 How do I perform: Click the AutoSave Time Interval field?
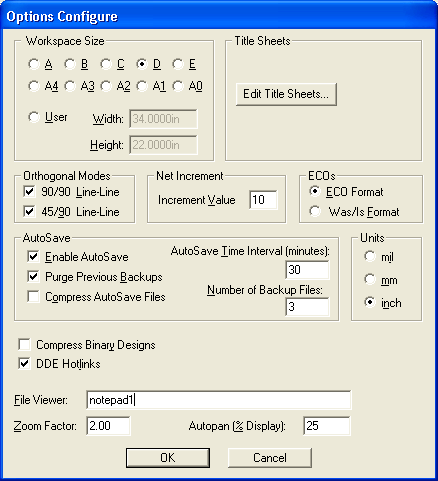coord(307,270)
